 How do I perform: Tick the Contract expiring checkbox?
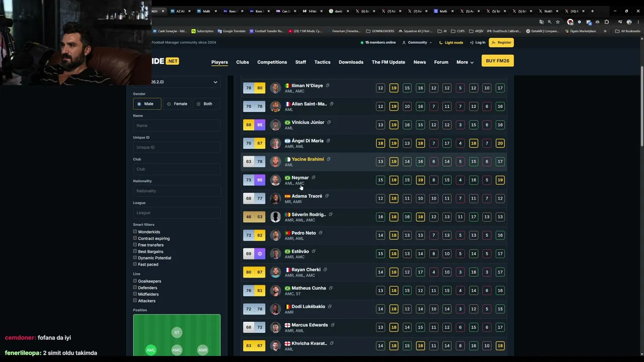[x=135, y=238]
